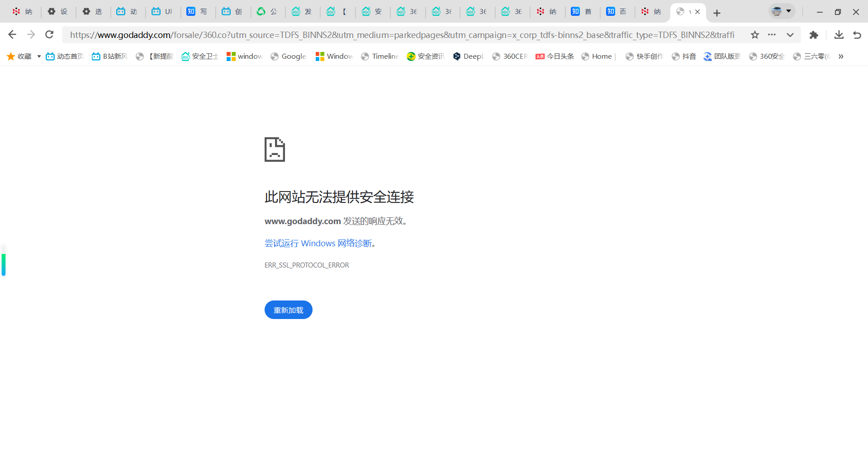868x460 pixels.
Task: Reload the current page from the toolbar
Action: pyautogui.click(x=49, y=35)
